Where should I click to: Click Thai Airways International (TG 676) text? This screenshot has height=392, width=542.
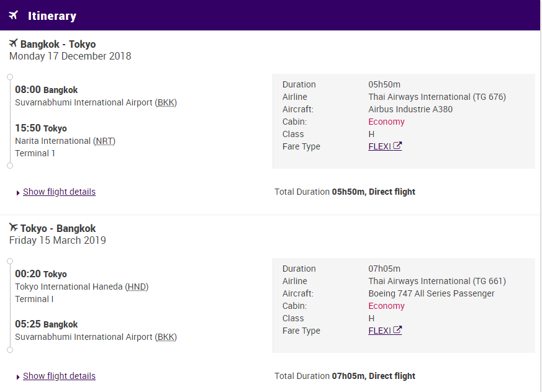pyautogui.click(x=437, y=97)
